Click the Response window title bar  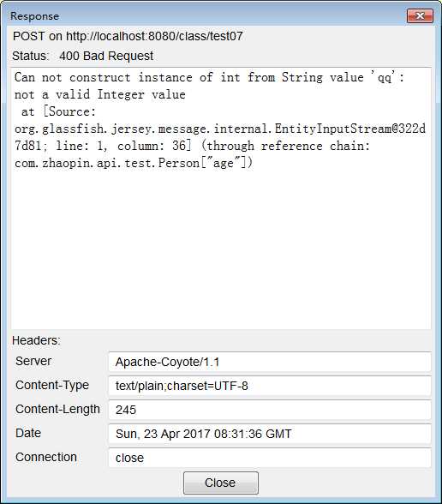coord(206,15)
